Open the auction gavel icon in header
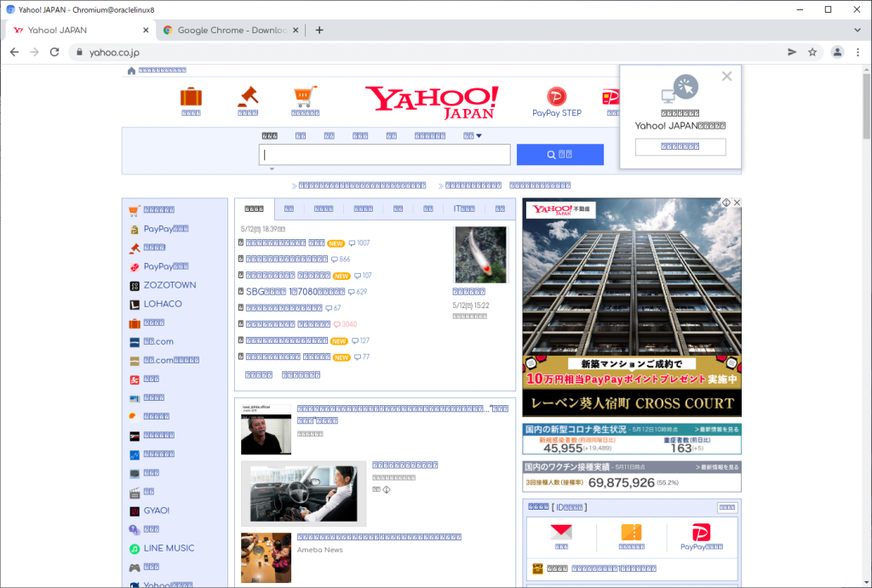The width and height of the screenshot is (872, 588). [x=248, y=96]
